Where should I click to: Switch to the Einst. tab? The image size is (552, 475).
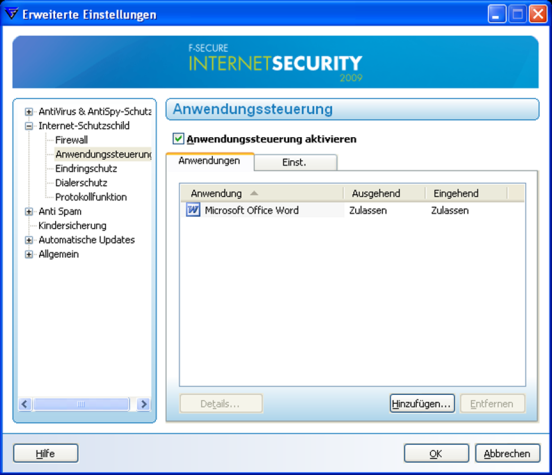[295, 162]
